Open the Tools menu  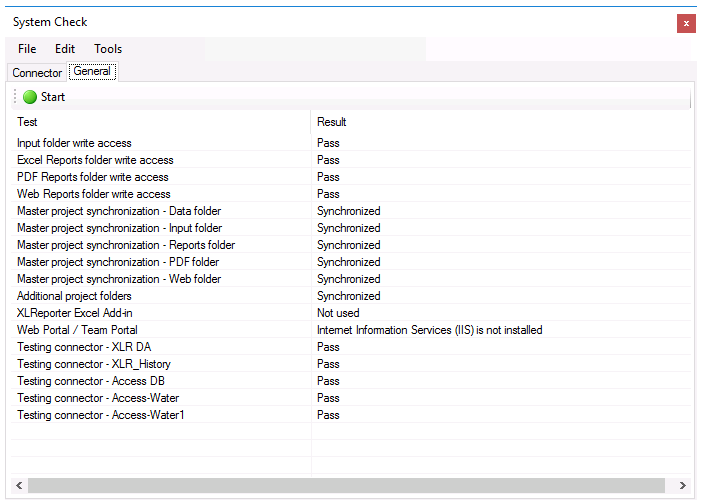(108, 49)
